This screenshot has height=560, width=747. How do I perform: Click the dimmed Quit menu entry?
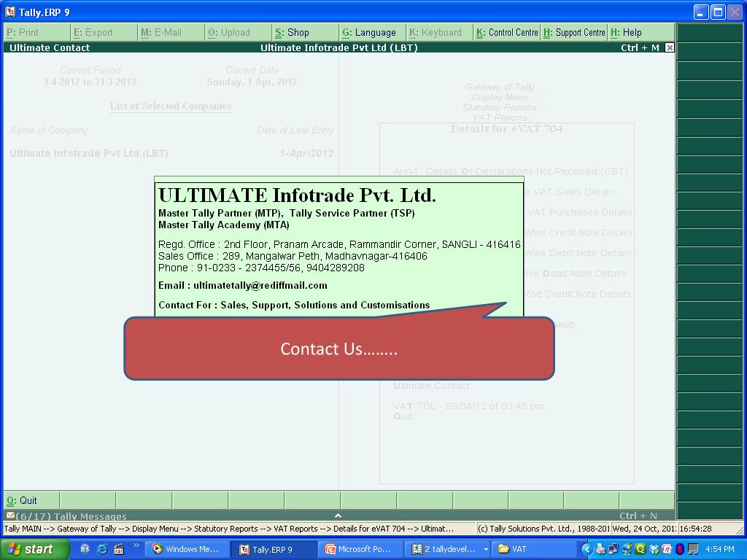click(x=403, y=416)
